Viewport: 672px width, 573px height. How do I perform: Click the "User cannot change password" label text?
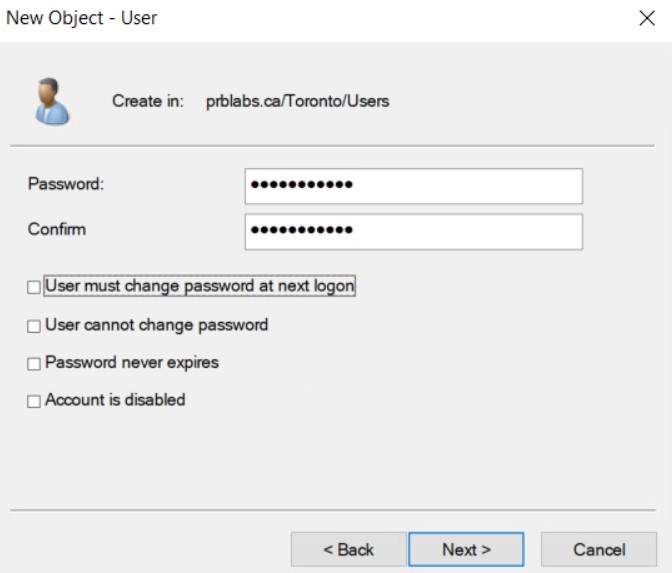point(157,325)
